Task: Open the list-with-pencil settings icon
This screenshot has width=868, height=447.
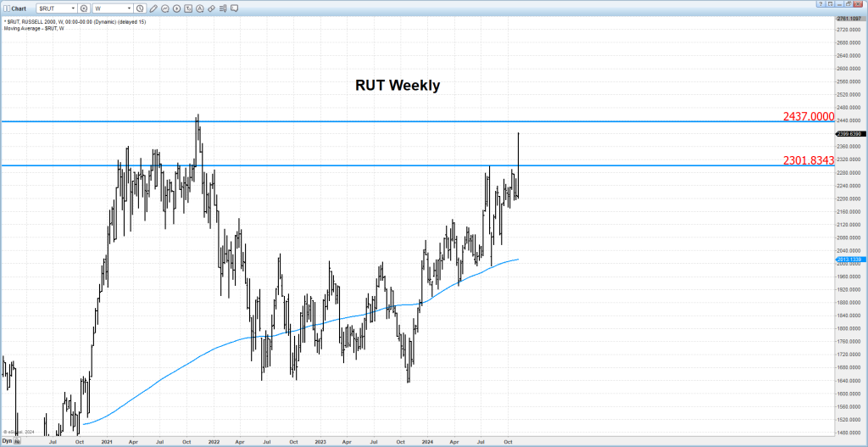Action: pos(223,8)
